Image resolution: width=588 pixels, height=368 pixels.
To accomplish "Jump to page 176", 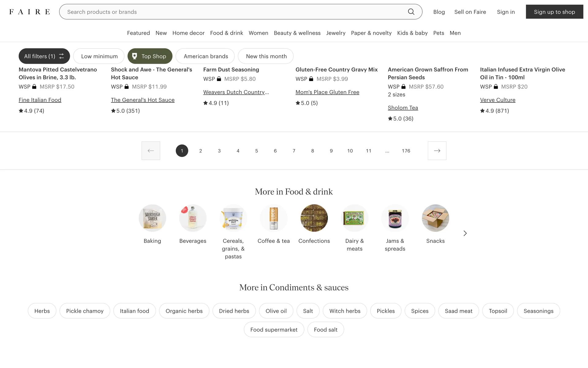I will pyautogui.click(x=406, y=151).
